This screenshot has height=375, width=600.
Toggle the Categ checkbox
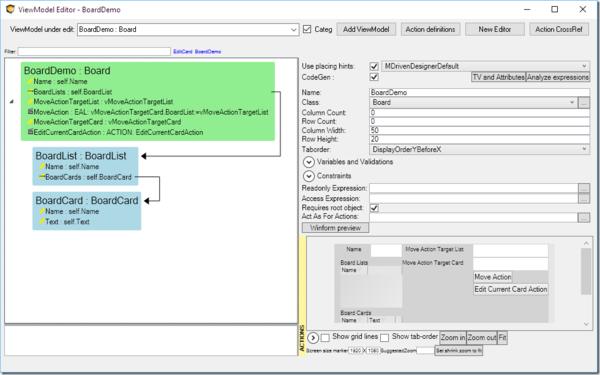point(307,29)
